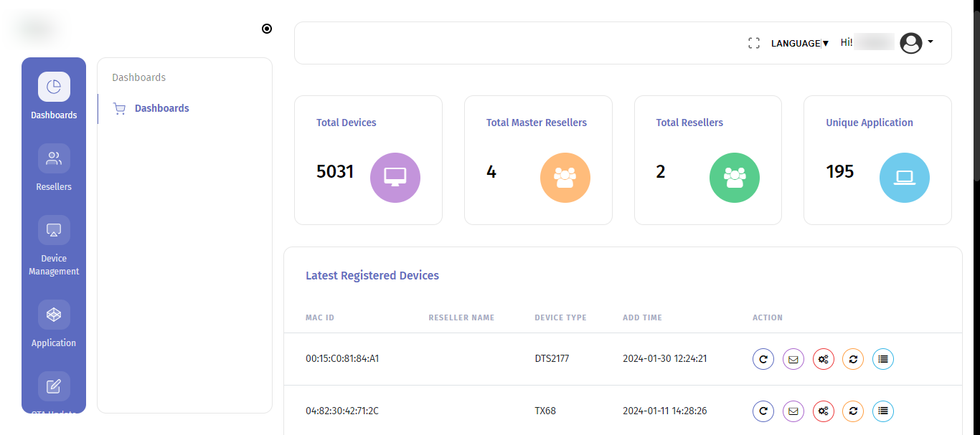Viewport: 980px width, 435px height.
Task: Click the Total Master Resellers card
Action: pos(538,161)
